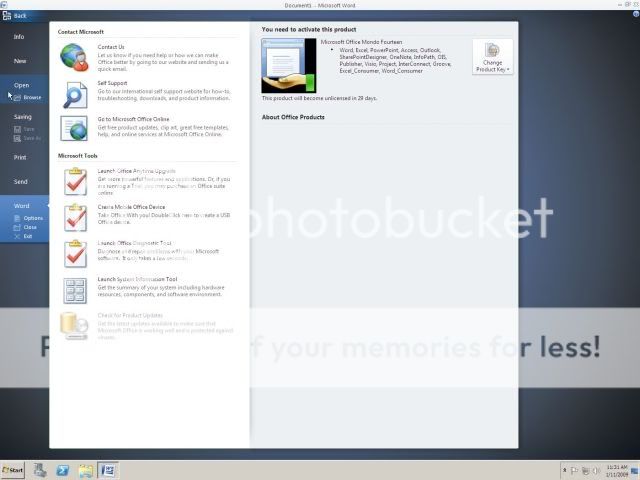Click the Office Anytime Upgrade clipboard icon
This screenshot has height=480, width=640.
75,181
